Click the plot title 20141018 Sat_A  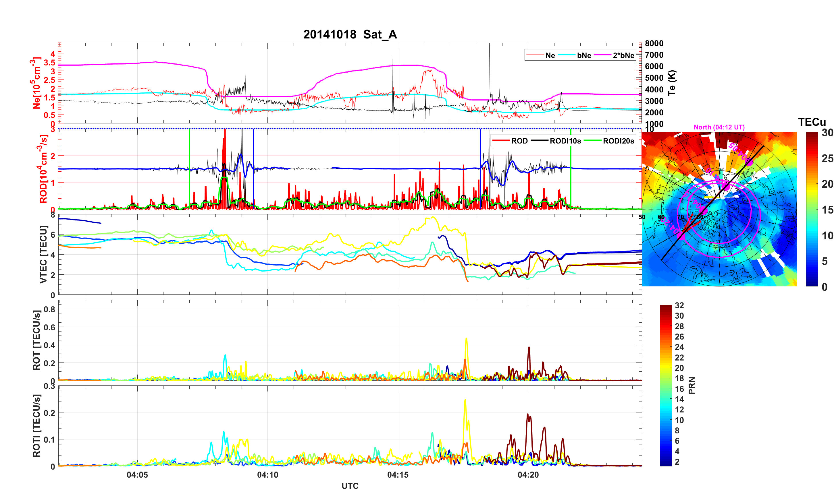pyautogui.click(x=350, y=34)
